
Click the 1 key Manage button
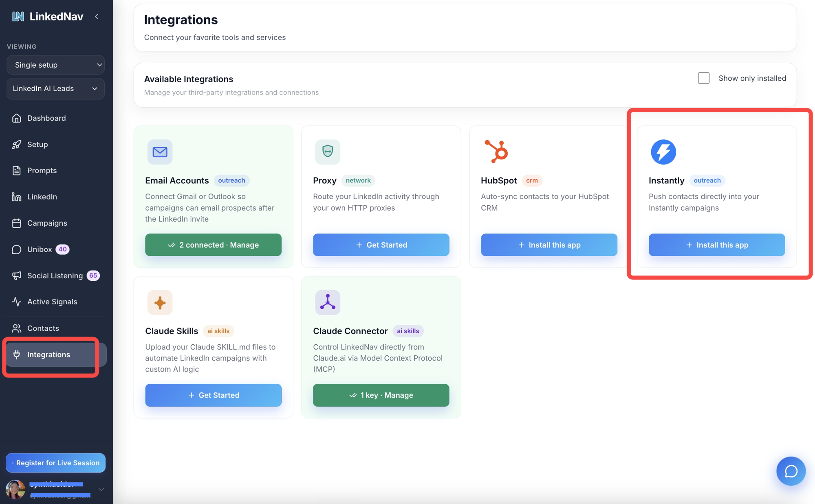[381, 395]
